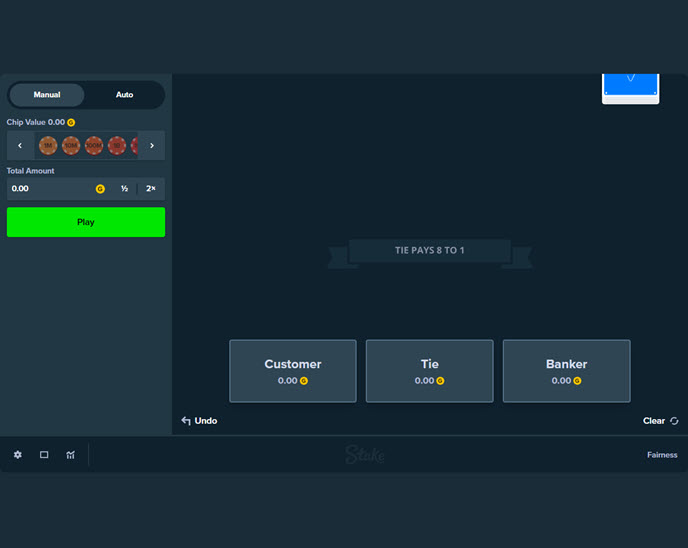Viewport: 688px width, 548px height.
Task: Halve the total amount with ½
Action: pyautogui.click(x=124, y=188)
